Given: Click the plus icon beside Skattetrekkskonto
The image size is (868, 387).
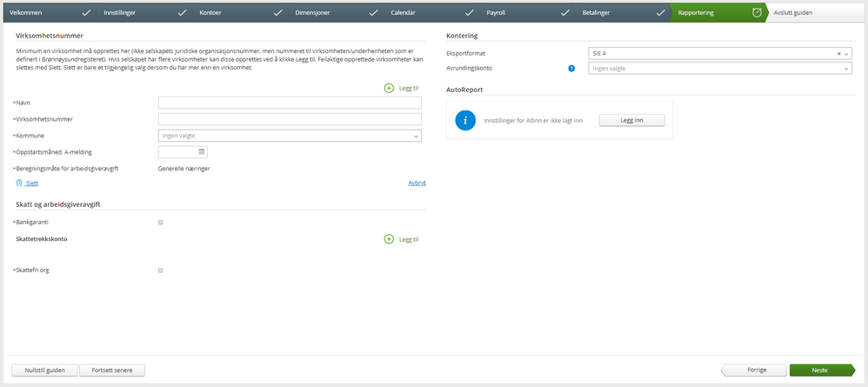Looking at the screenshot, I should point(389,239).
